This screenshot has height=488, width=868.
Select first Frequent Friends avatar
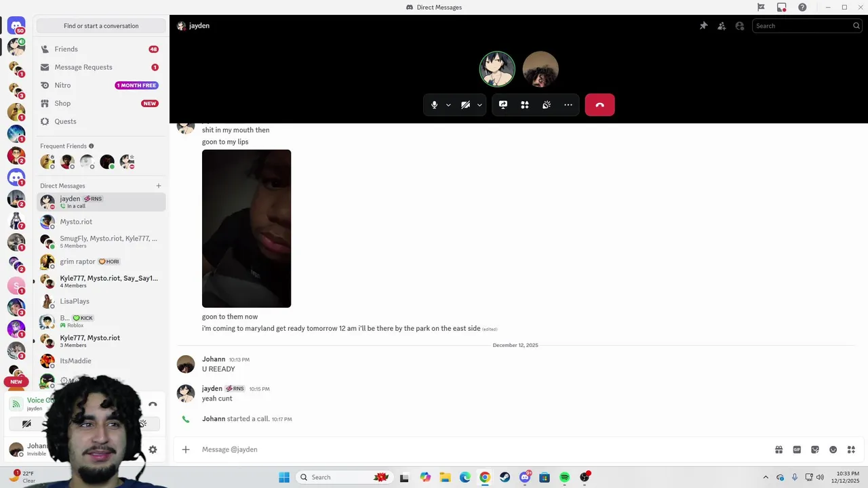point(47,162)
